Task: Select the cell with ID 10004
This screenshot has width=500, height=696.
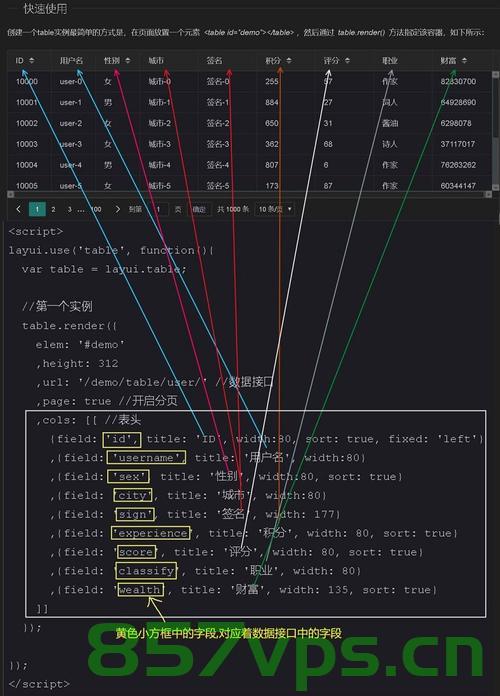Action: coord(27,165)
